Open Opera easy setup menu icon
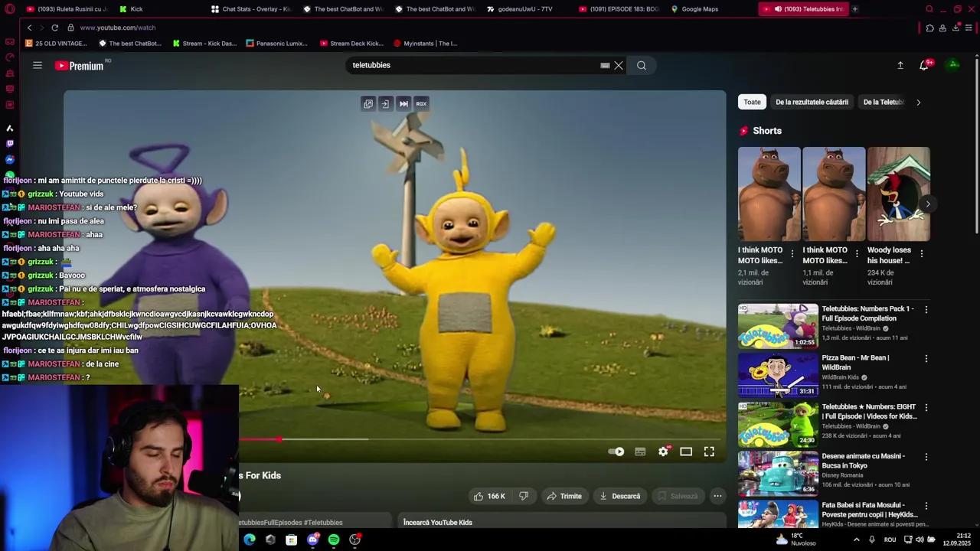980x551 pixels. tap(969, 28)
